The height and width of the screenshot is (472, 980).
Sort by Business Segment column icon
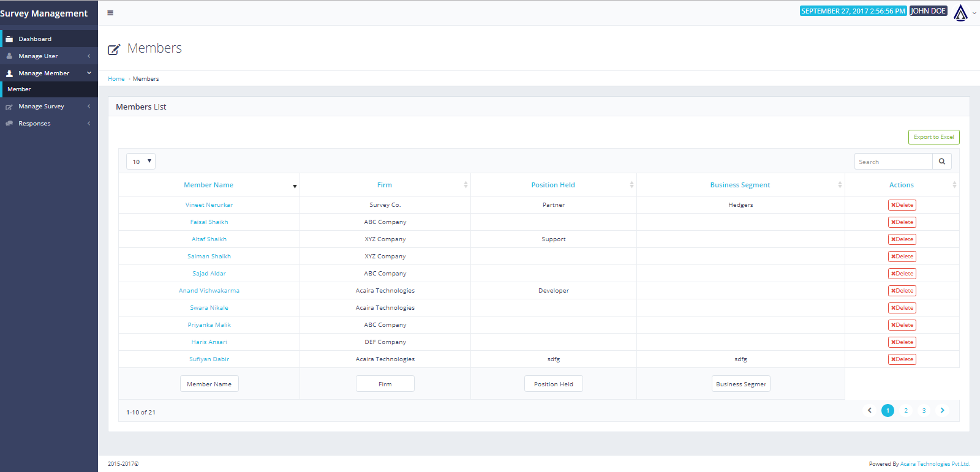[x=840, y=185]
